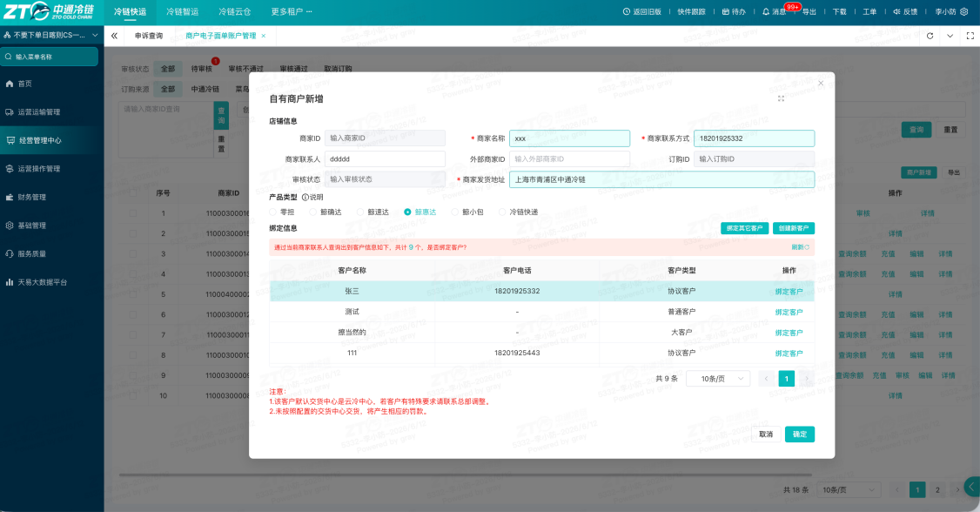Collapse the sidebar with the double-chevron icon
Viewport: 980px width, 512px height.
click(x=114, y=36)
